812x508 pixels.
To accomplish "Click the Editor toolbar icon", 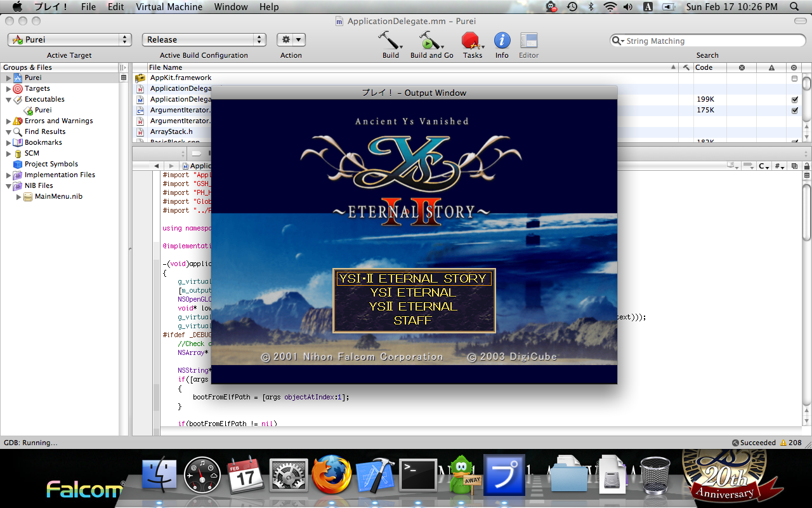I will pyautogui.click(x=528, y=41).
